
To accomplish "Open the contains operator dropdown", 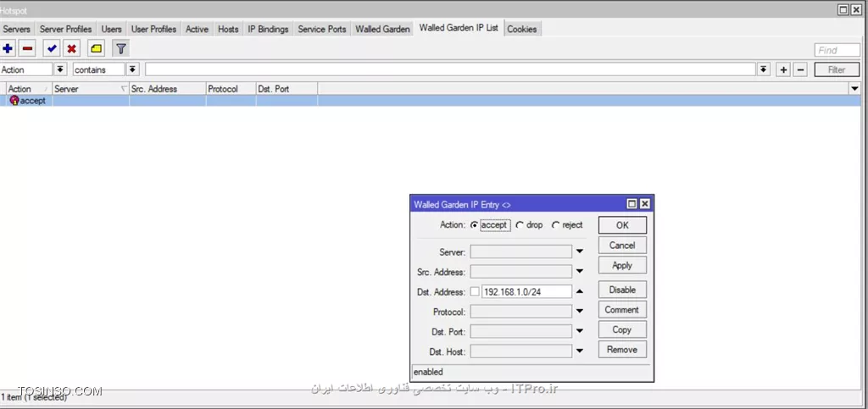I will pyautogui.click(x=132, y=69).
